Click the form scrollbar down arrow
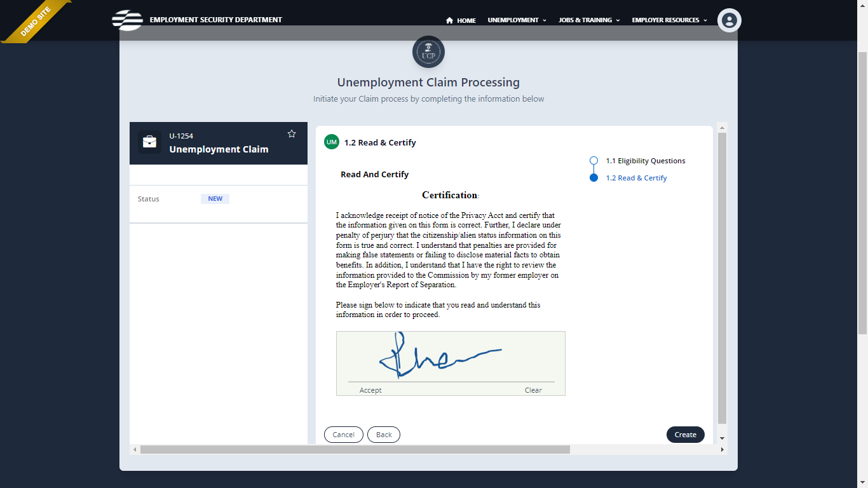Screen dimensions: 868x488 click(722, 438)
